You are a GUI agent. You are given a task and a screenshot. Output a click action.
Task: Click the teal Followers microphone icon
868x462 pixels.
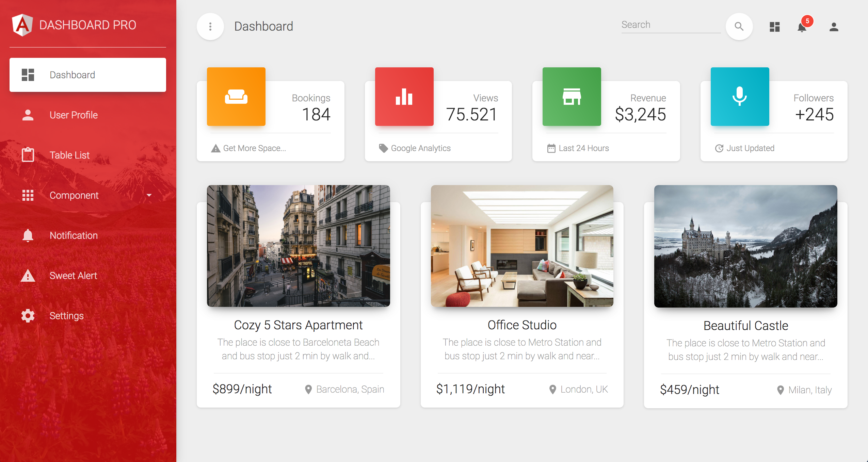point(740,97)
